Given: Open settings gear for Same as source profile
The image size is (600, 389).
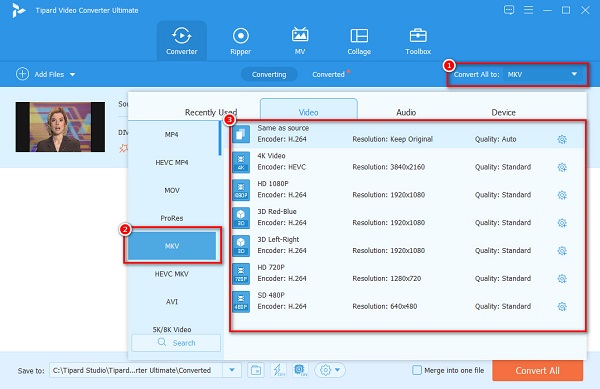Looking at the screenshot, I should click(562, 139).
